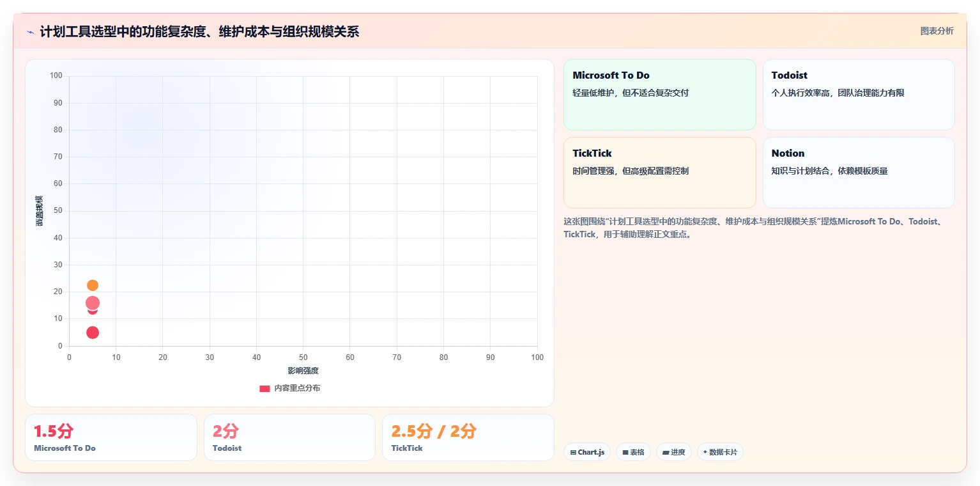The width and height of the screenshot is (980, 486).
Task: Open the Microsoft To Do card
Action: click(x=659, y=95)
